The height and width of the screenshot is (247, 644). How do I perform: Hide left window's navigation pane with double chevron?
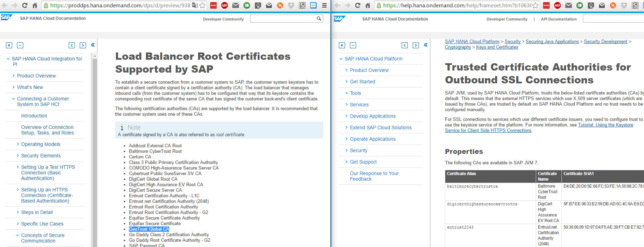[x=93, y=45]
